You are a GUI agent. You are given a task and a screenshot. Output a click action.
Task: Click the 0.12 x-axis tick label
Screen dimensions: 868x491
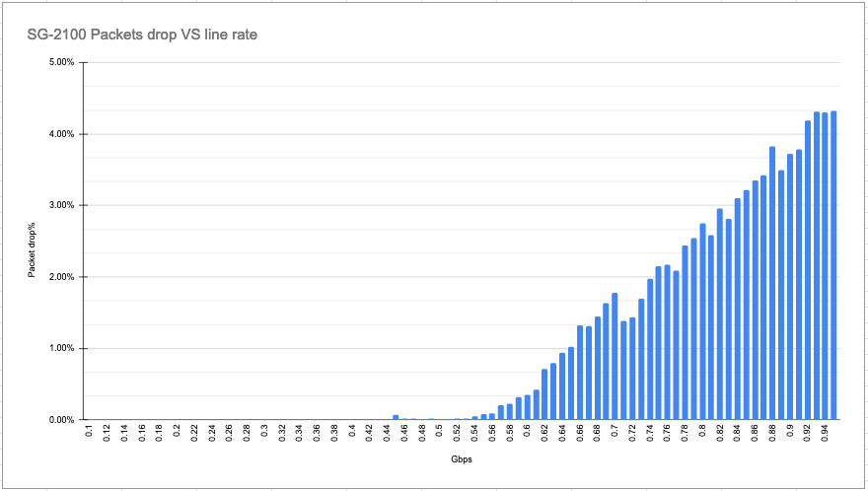point(107,432)
